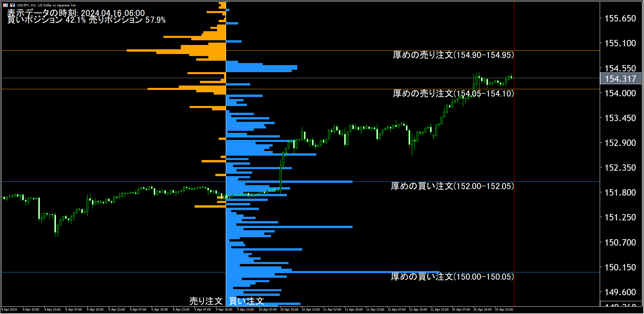Click the red-blue chart icon before USDJPY title
This screenshot has width=644, height=314.
pos(12,5)
